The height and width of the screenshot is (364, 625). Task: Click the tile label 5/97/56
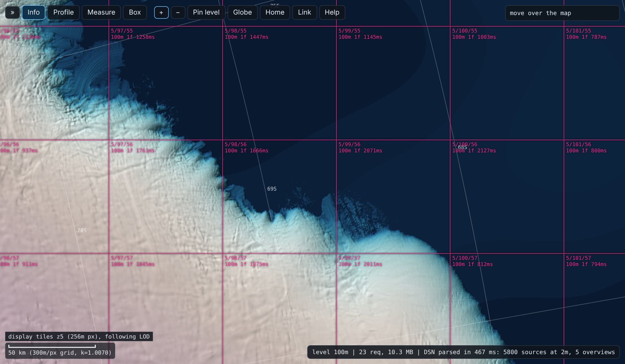(122, 144)
